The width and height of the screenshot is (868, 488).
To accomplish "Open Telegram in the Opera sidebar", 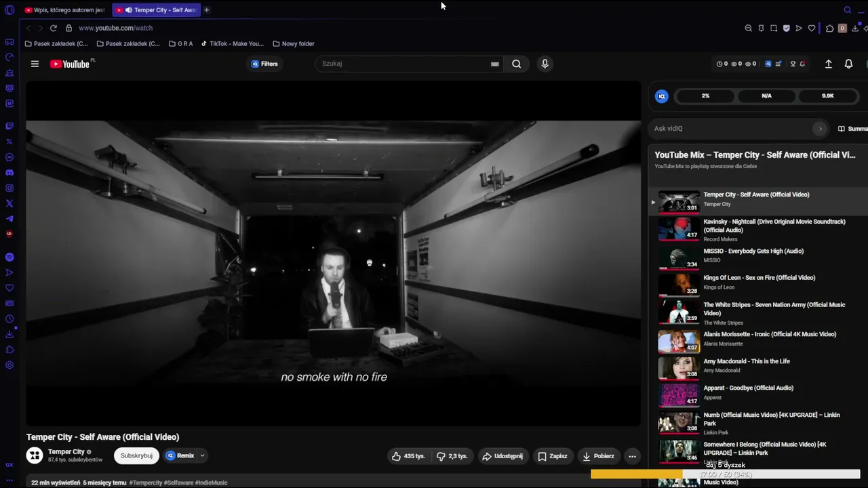I will (x=9, y=218).
